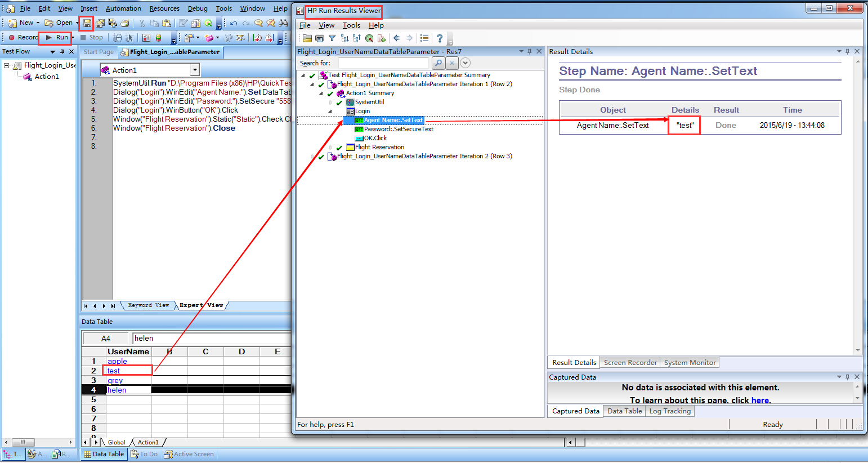The image size is (868, 463).
Task: Open results file with Results Viewer folder icon
Action: [307, 38]
